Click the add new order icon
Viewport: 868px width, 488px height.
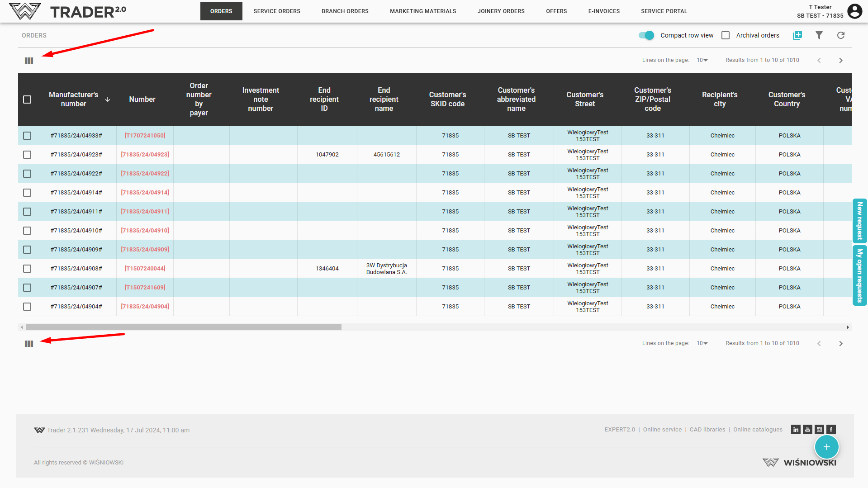797,35
